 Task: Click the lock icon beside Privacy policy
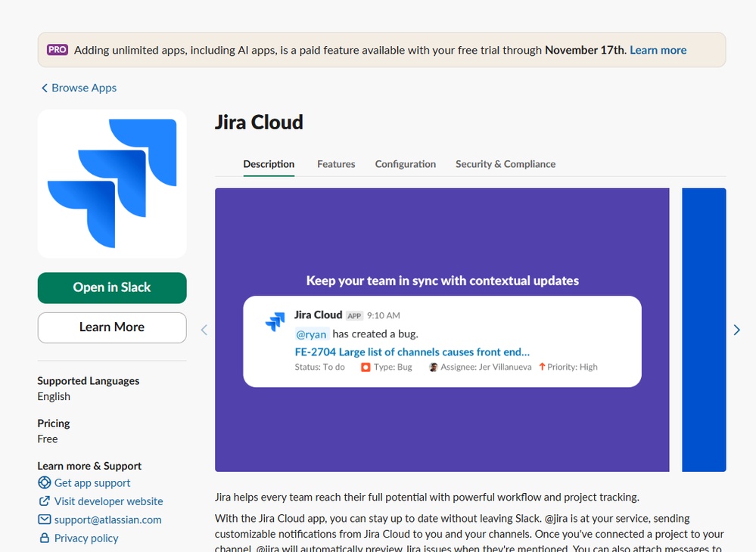tap(45, 538)
